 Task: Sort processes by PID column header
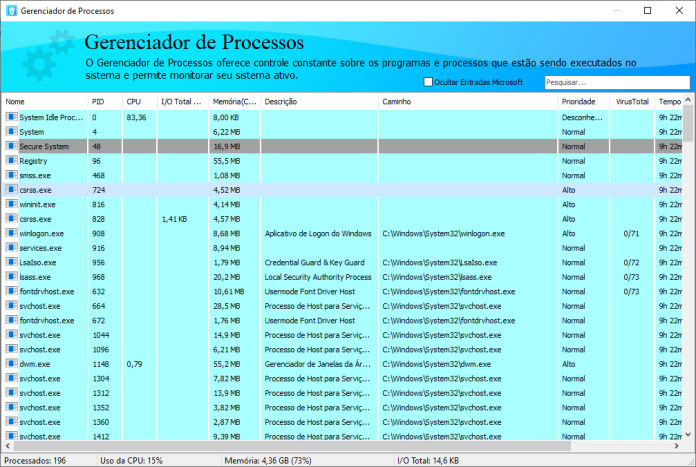click(x=105, y=102)
